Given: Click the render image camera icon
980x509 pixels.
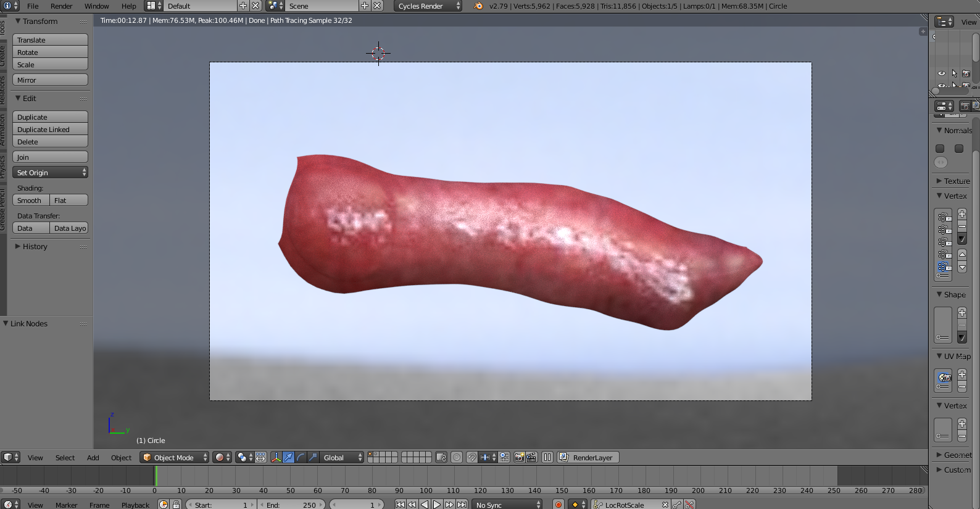Looking at the screenshot, I should pyautogui.click(x=519, y=457).
